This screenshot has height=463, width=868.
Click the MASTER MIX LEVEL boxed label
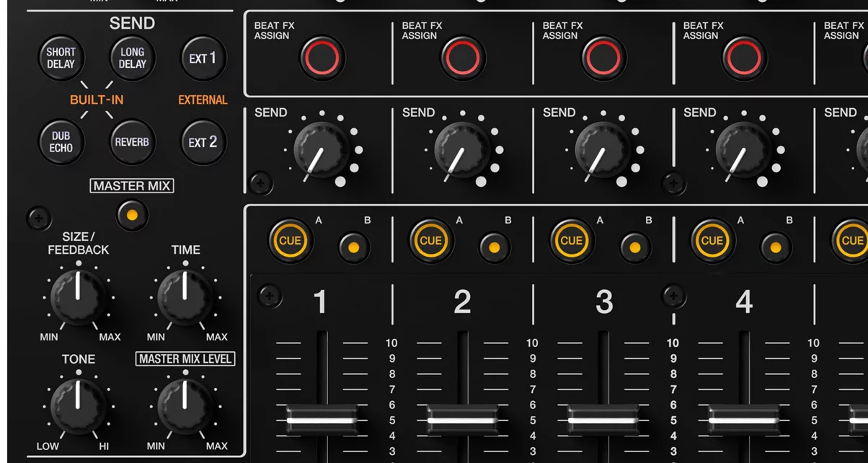[x=185, y=358]
